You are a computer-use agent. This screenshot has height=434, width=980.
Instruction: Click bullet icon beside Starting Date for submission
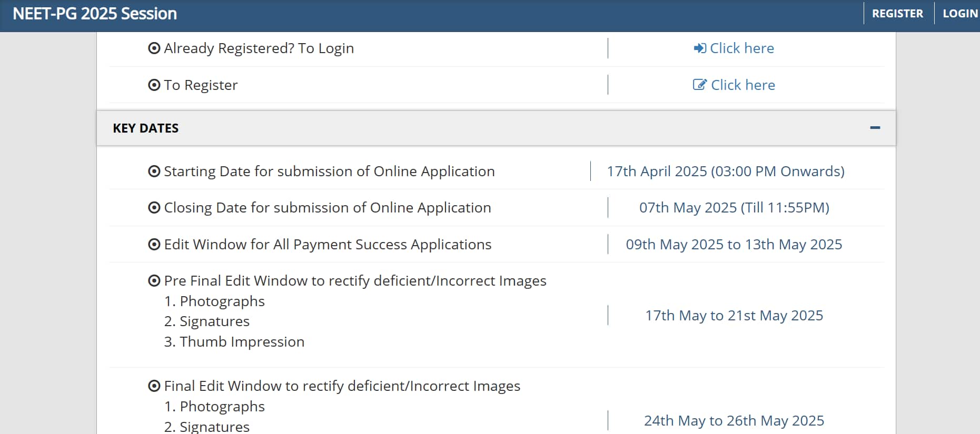click(154, 171)
